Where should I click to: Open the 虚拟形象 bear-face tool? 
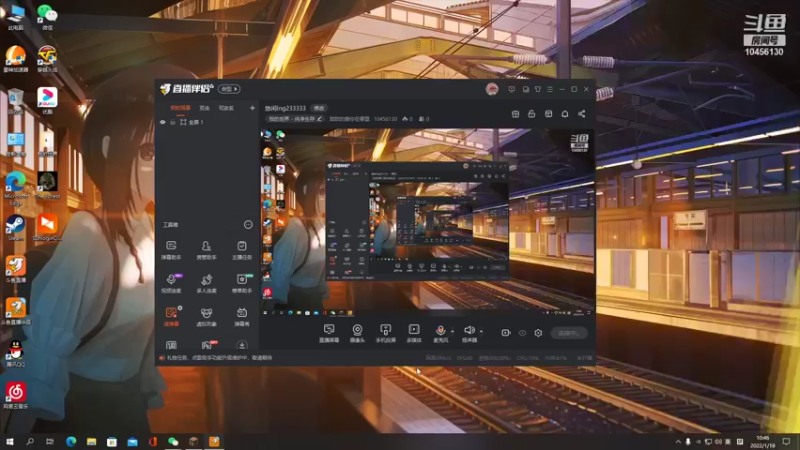(x=206, y=316)
